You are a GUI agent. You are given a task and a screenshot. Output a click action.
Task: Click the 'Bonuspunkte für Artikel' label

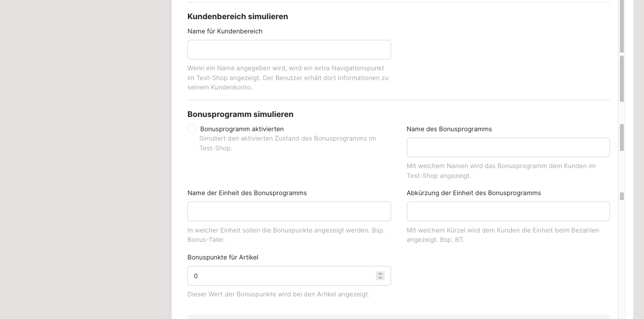tap(223, 257)
